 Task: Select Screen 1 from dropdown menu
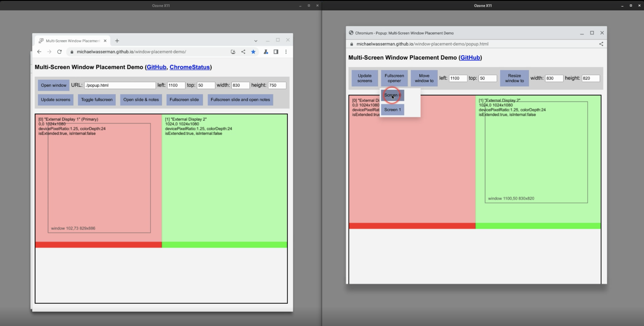(392, 110)
